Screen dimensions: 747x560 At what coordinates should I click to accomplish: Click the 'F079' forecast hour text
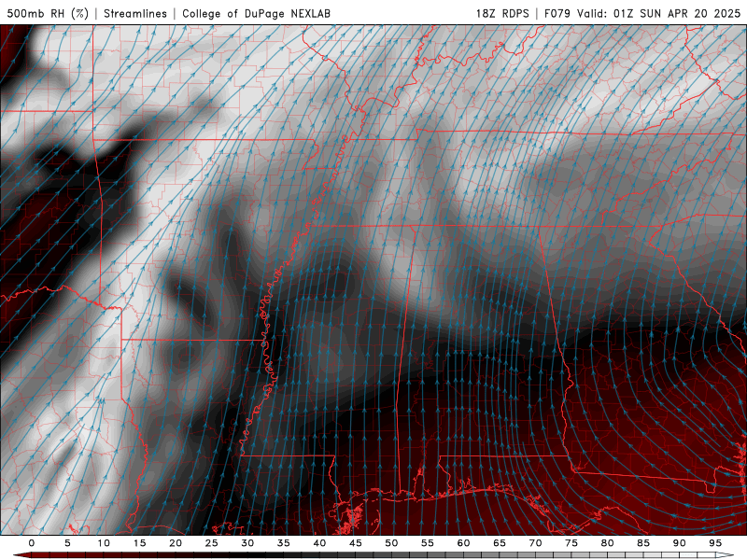pos(557,13)
